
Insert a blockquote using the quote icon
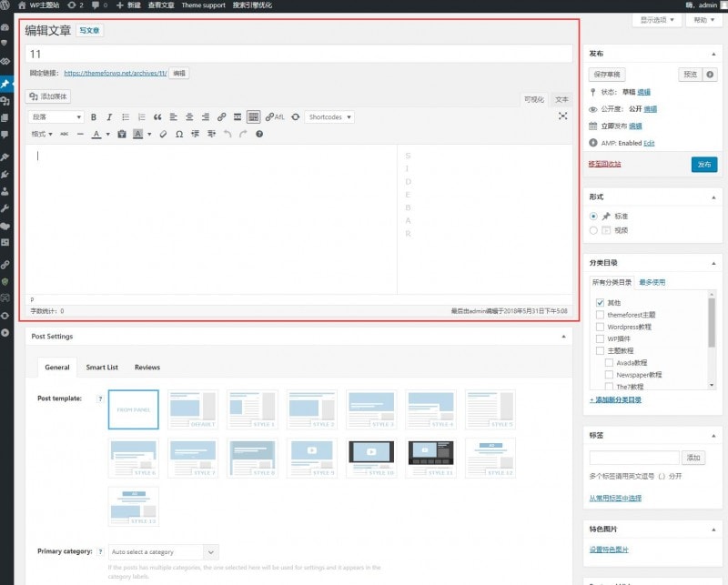[157, 117]
